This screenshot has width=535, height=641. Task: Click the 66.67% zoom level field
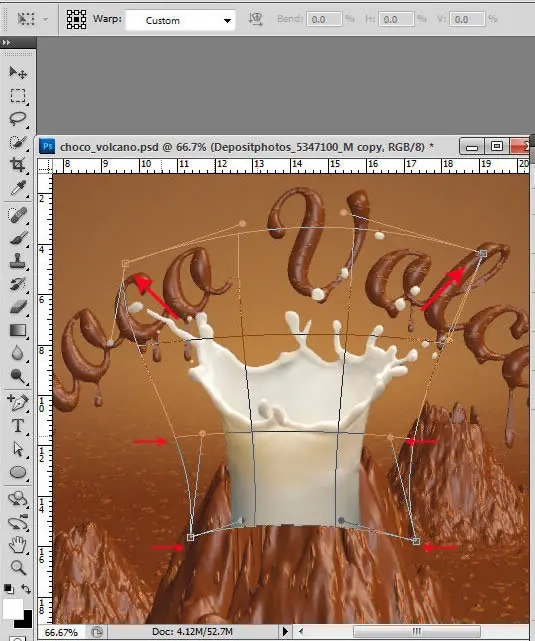click(61, 632)
